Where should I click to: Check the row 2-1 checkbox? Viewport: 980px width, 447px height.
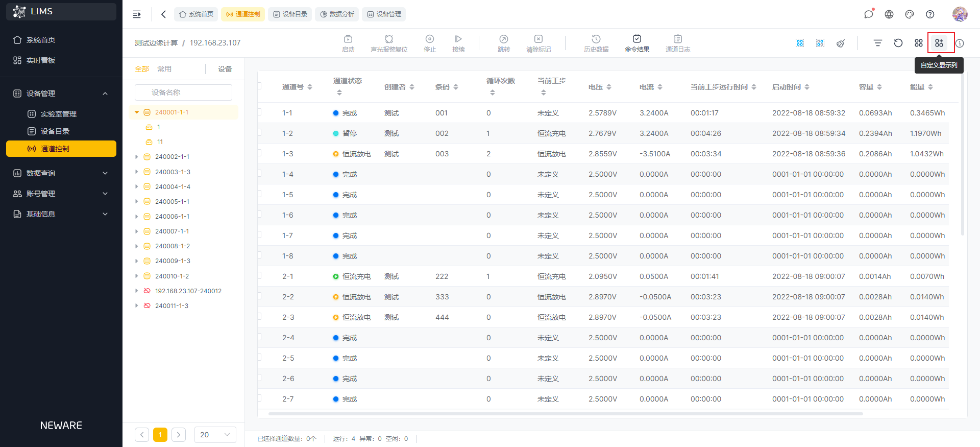[259, 276]
